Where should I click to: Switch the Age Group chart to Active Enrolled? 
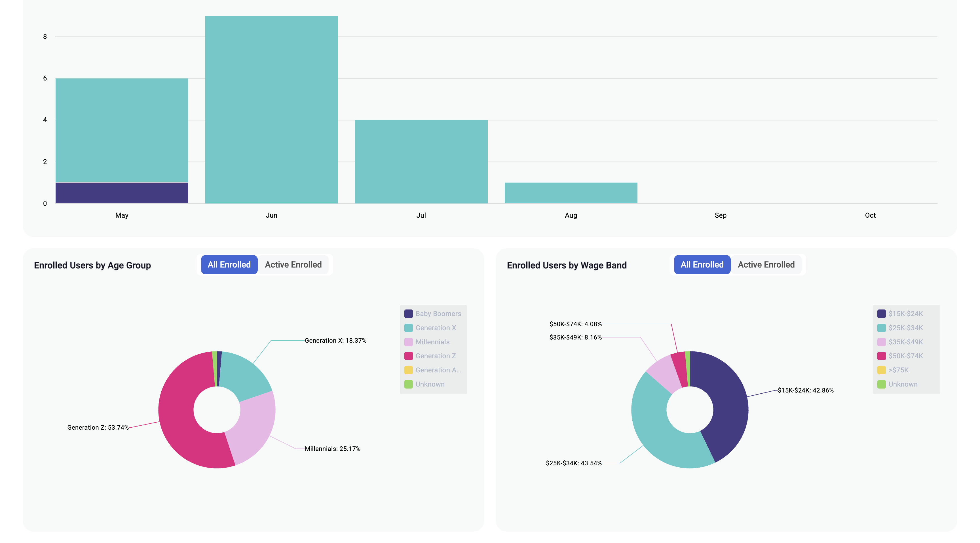point(293,265)
